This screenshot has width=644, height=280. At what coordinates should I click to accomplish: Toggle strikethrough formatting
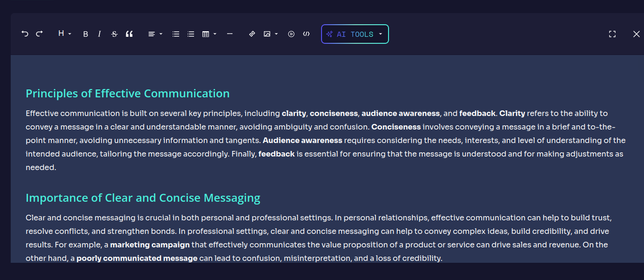click(x=114, y=34)
